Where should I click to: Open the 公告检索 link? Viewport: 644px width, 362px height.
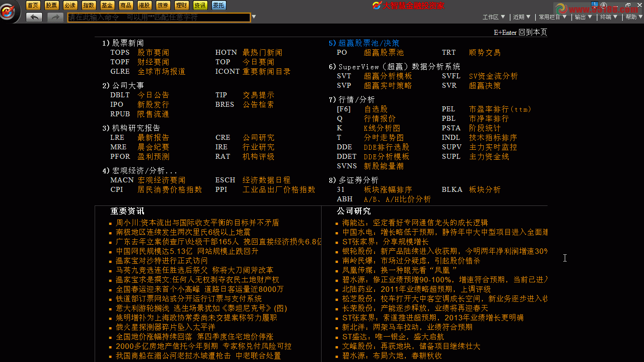tap(259, 105)
